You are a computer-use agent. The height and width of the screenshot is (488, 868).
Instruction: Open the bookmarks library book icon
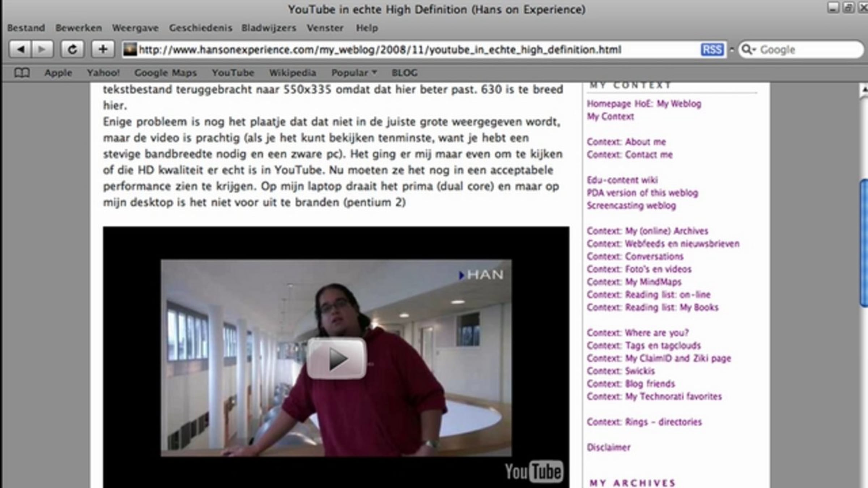coord(22,73)
